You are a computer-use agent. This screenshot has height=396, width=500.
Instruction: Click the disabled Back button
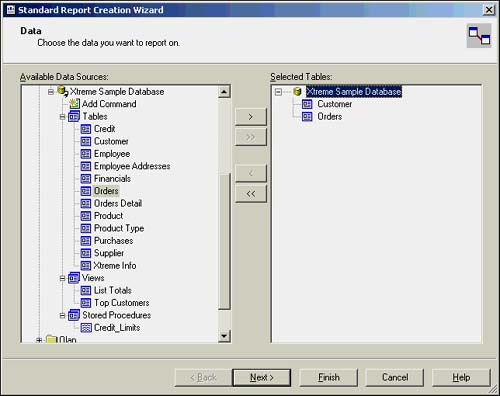click(x=203, y=377)
